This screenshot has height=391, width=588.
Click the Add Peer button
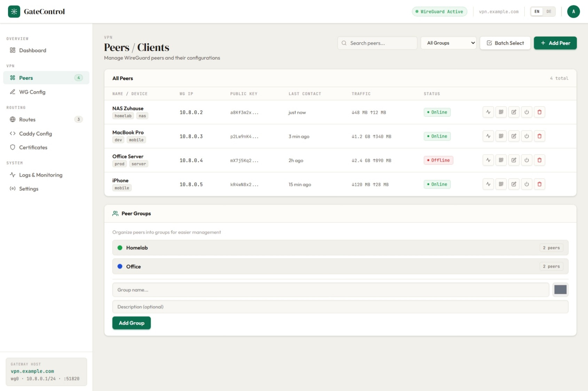(555, 43)
